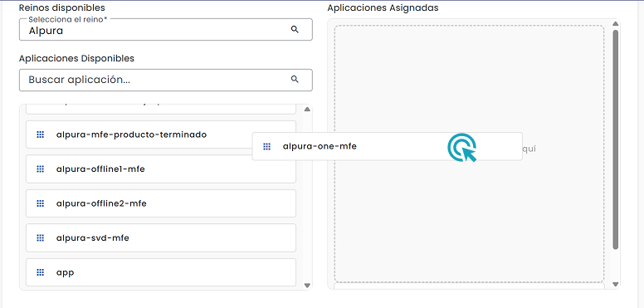
Task: Select the alpura-mfe-producto-terminado application
Action: pyautogui.click(x=161, y=134)
